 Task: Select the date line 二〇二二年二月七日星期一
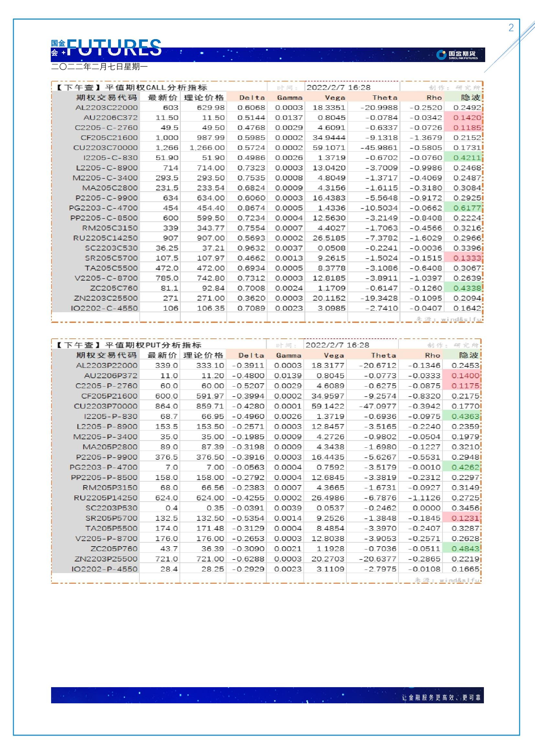[x=100, y=67]
